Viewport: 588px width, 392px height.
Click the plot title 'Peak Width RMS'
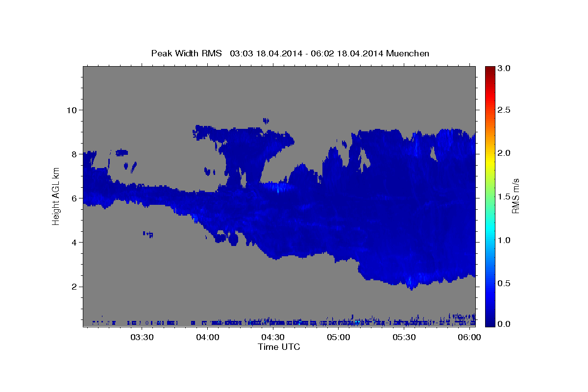coord(186,53)
